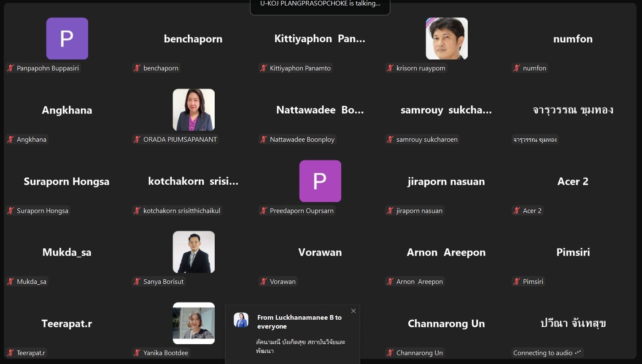Click the purple P avatar of Panpapohn
Screen dimensions: 642x364
[x=67, y=38]
